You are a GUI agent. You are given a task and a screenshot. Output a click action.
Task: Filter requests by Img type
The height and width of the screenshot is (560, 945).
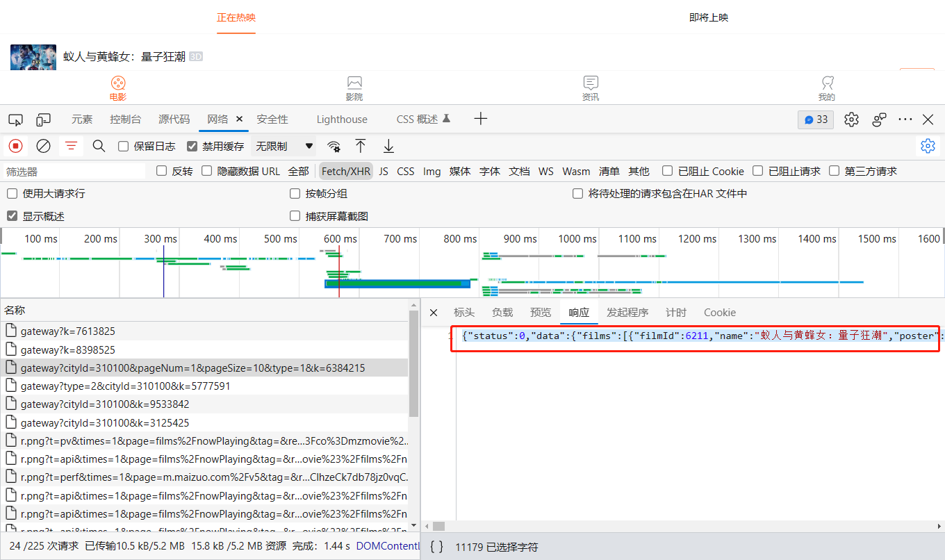[432, 171]
